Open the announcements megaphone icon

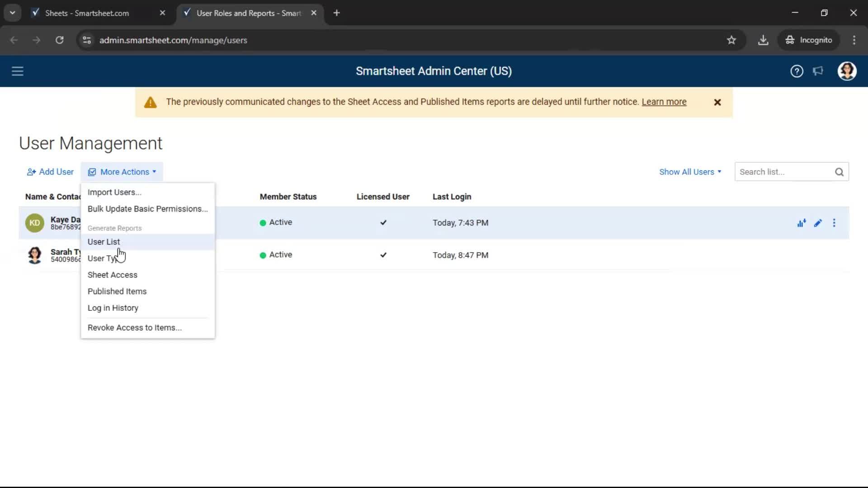818,71
